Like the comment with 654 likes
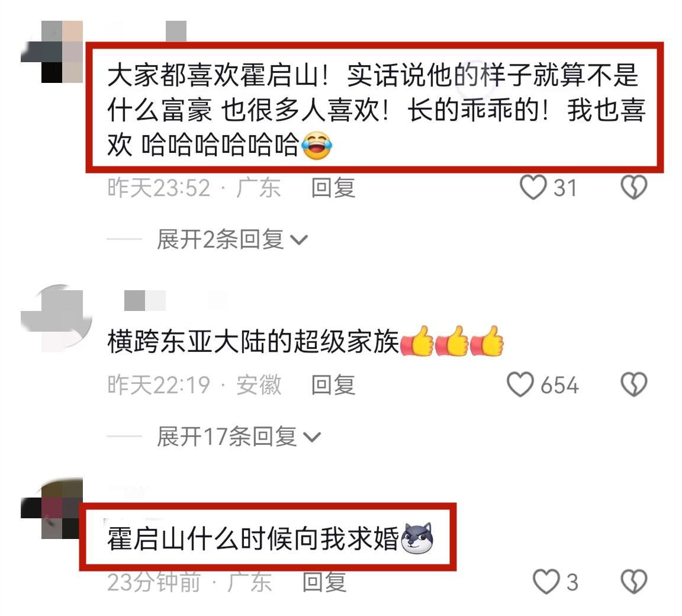Image resolution: width=682 pixels, height=616 pixels. [520, 384]
